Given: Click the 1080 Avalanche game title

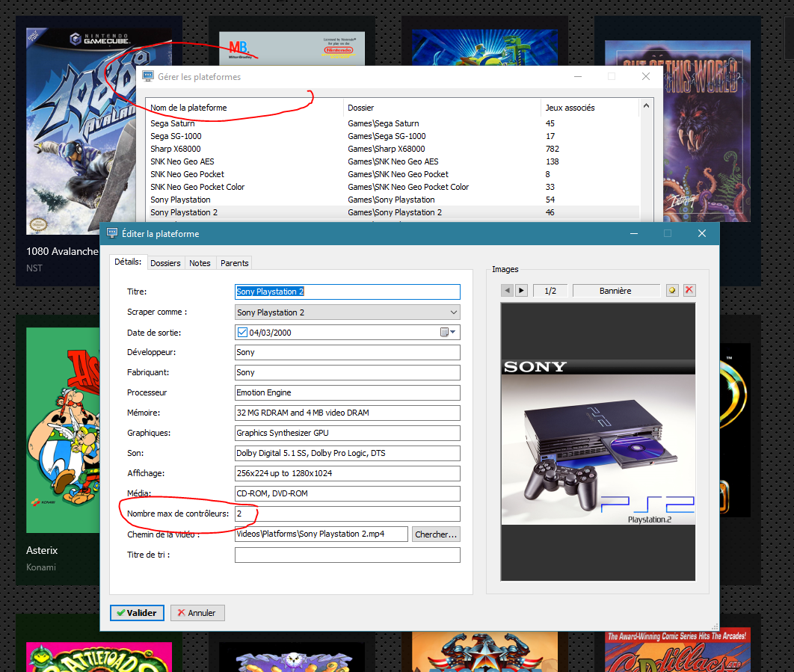Looking at the screenshot, I should point(62,252).
